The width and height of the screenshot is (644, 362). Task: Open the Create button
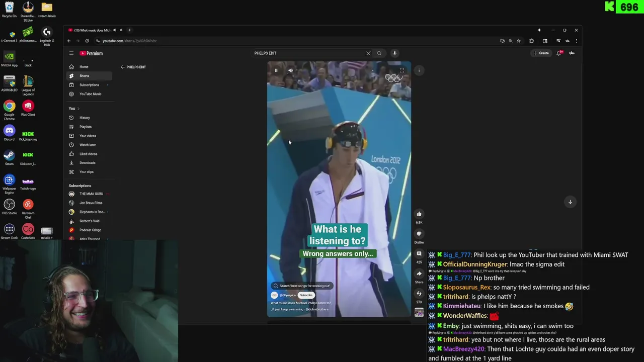pos(541,53)
